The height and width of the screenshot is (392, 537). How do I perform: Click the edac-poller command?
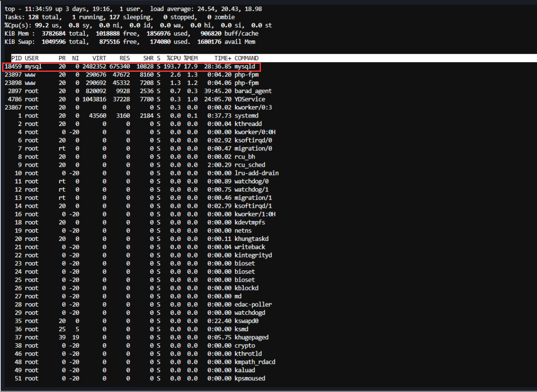click(253, 304)
